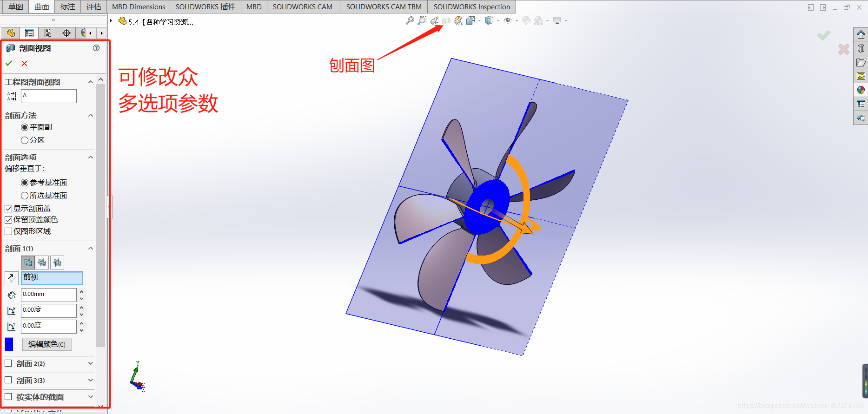The width and height of the screenshot is (868, 414).
Task: Click the View Settings monitor icon
Action: tap(557, 20)
